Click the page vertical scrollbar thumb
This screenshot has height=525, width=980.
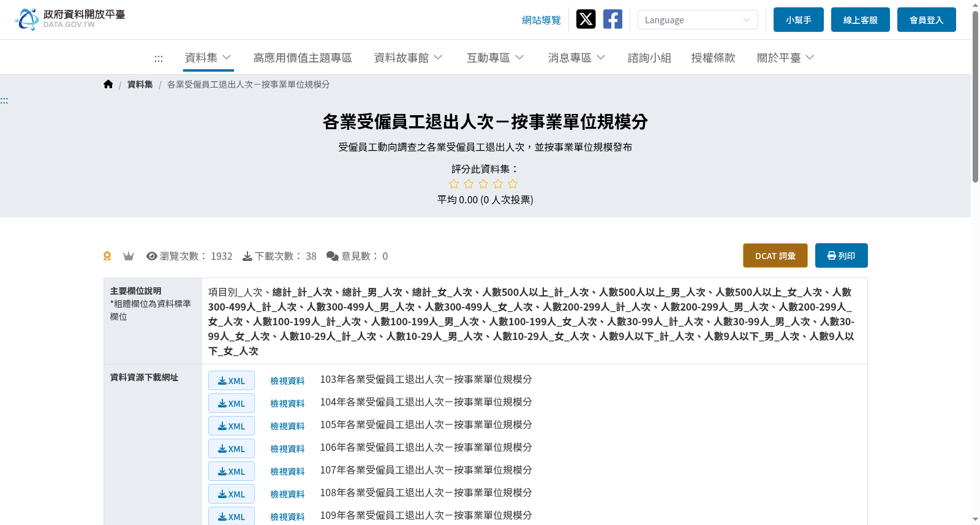pos(975,96)
